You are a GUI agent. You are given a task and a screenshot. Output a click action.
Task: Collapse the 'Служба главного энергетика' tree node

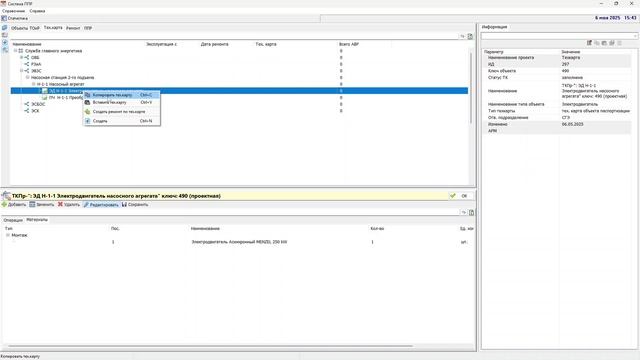(x=16, y=51)
